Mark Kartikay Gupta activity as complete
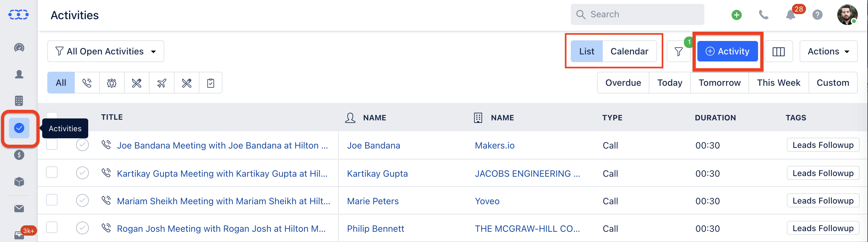The width and height of the screenshot is (868, 242). pos(82,173)
